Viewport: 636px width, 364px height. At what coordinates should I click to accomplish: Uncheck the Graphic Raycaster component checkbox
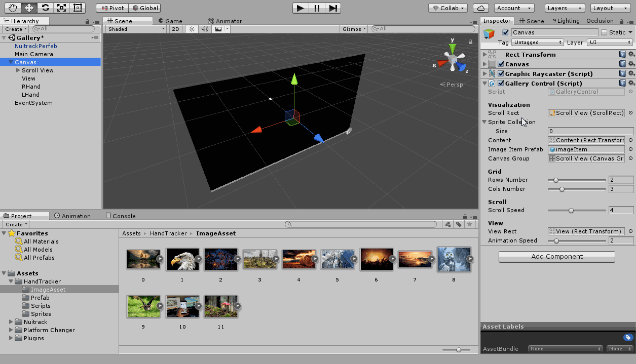[501, 74]
